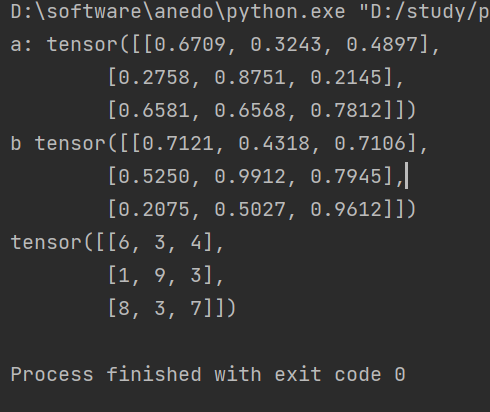Click the "b tensor" label text
The image size is (490, 412).
pyautogui.click(x=58, y=144)
